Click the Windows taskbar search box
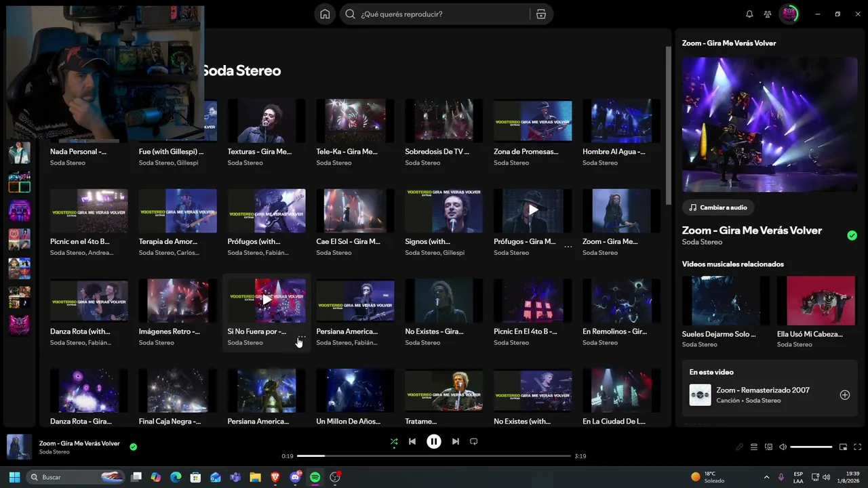 tap(76, 477)
